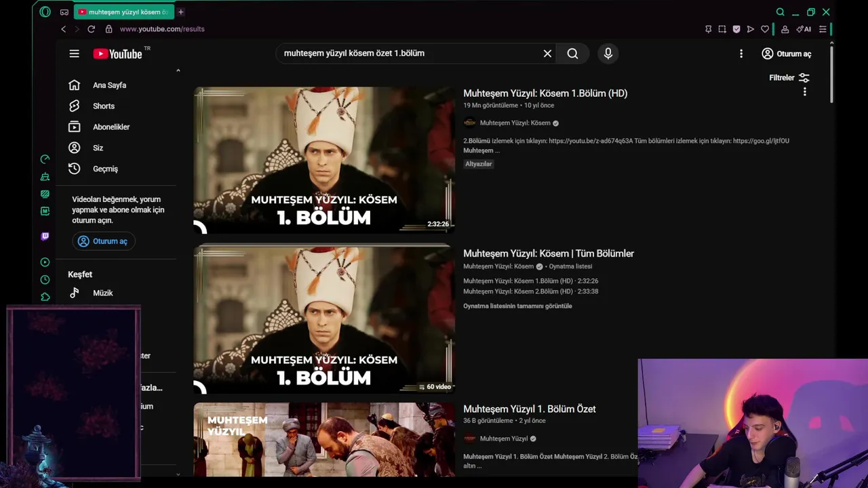Select the muhteşem yüzyıl kösem browser tab
Screen dimensions: 868x488
123,12
